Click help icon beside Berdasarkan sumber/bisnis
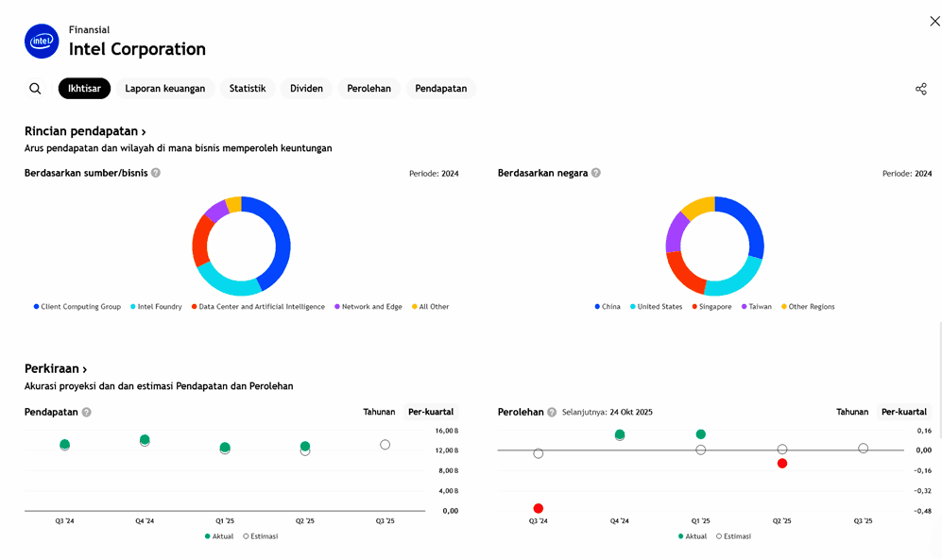Image resolution: width=942 pixels, height=560 pixels. click(156, 173)
